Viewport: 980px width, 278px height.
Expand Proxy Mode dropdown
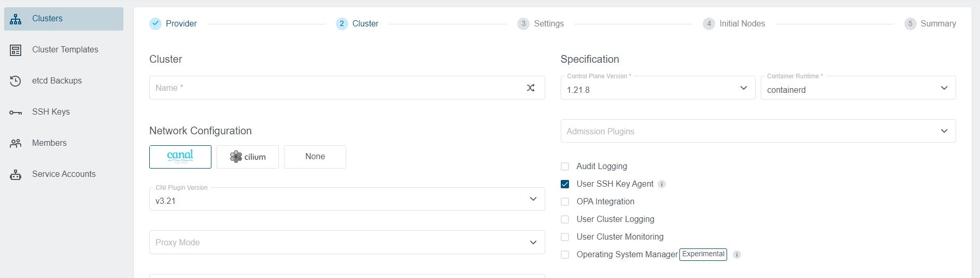point(347,242)
